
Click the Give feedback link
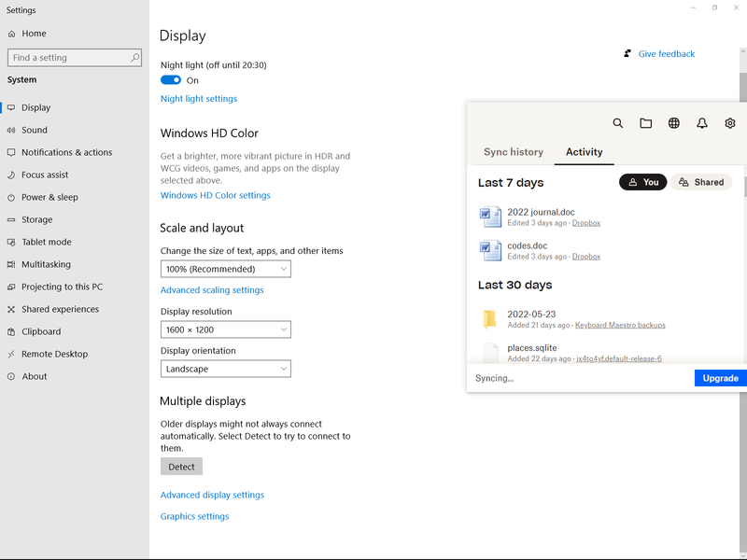click(667, 54)
